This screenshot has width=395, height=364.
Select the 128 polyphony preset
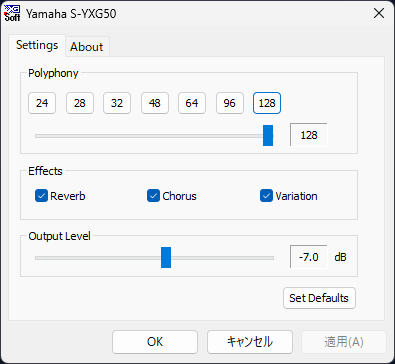[267, 103]
